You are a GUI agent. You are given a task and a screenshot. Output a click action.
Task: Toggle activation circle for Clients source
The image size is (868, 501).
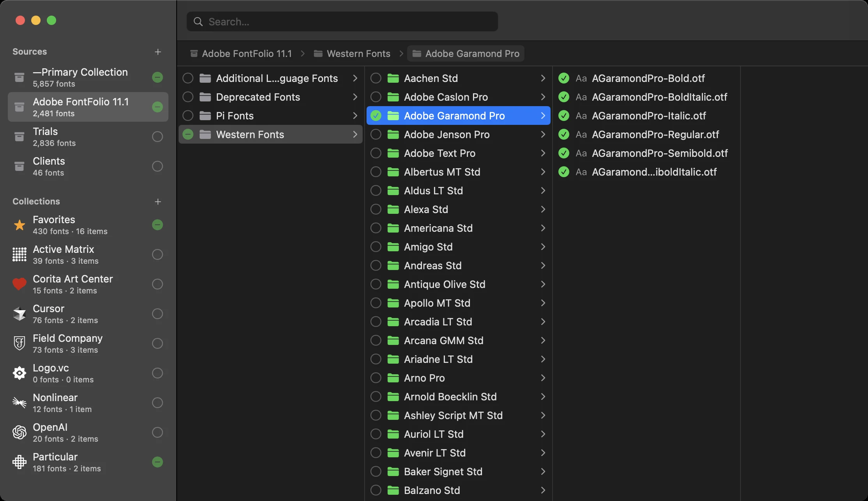pos(158,167)
